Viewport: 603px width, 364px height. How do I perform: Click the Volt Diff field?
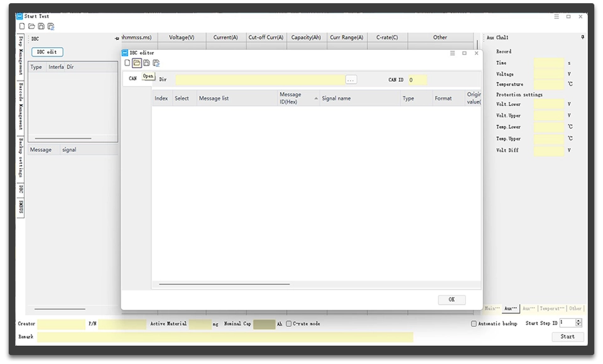coord(549,150)
